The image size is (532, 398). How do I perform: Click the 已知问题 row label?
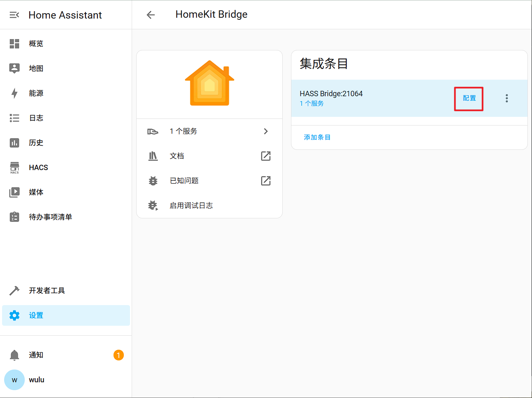coord(184,181)
